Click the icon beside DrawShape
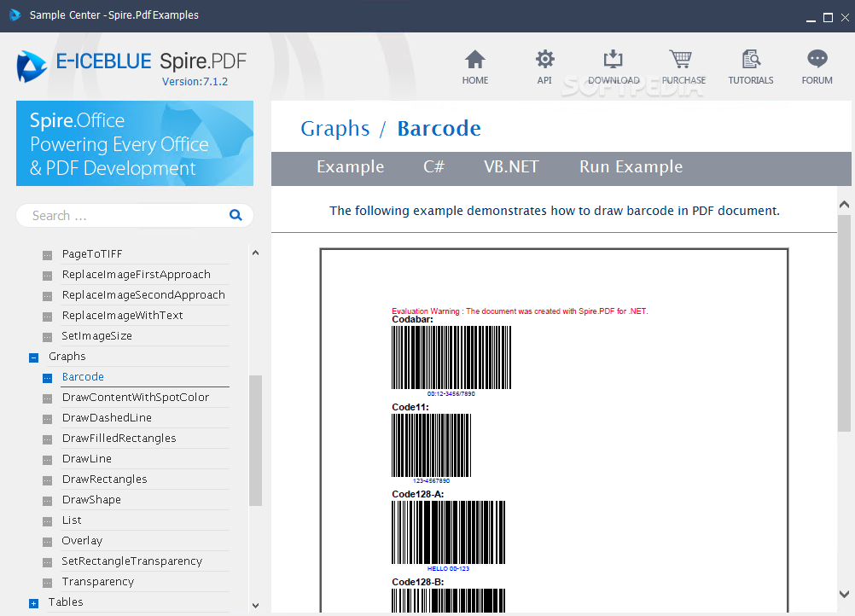The image size is (855, 616). (x=48, y=501)
